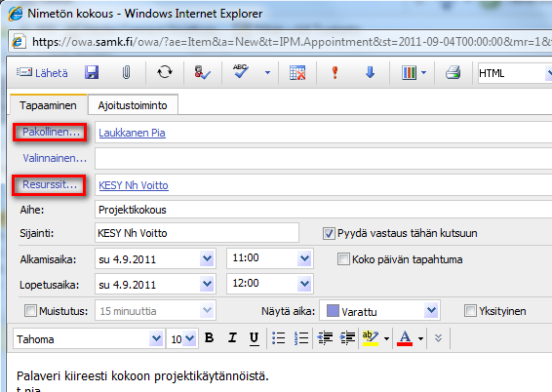Click the recurrence circular arrows icon
Screen dimensions: 552x392
pyautogui.click(x=165, y=72)
